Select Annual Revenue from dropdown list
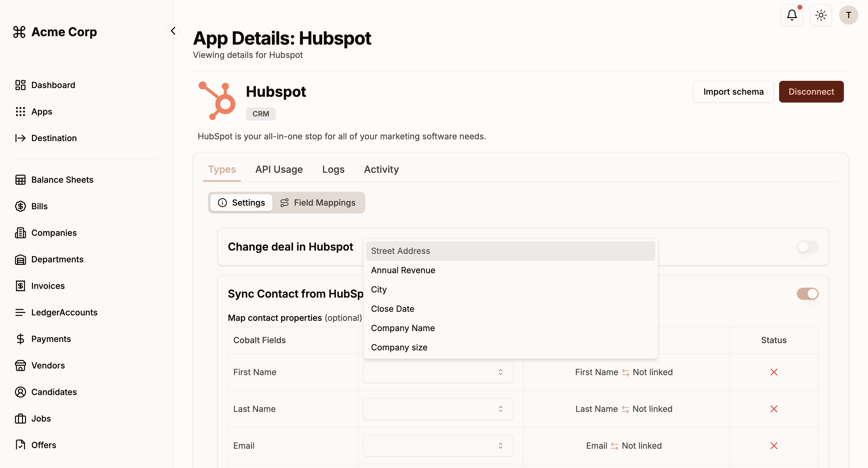This screenshot has width=868, height=468. (x=403, y=270)
